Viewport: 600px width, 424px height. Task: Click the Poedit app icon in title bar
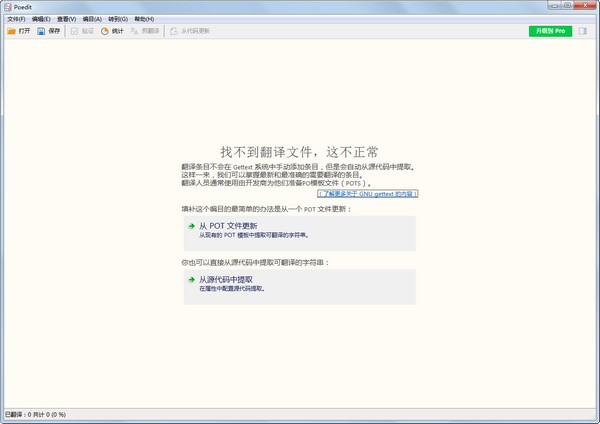[7, 7]
